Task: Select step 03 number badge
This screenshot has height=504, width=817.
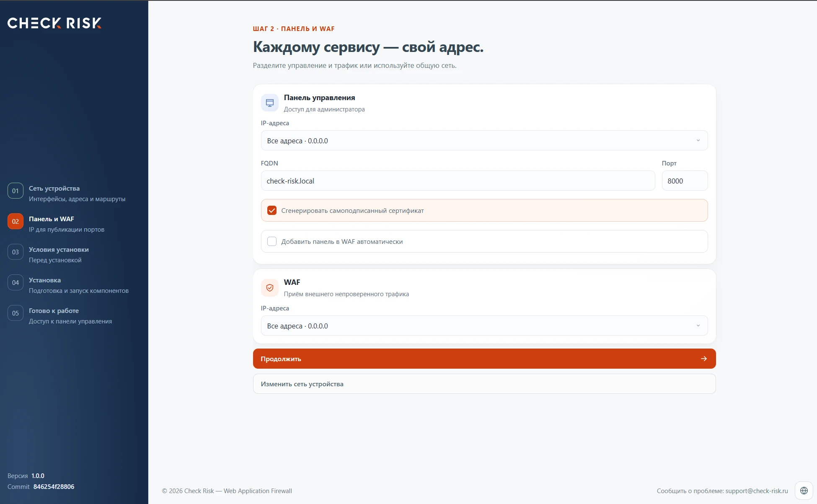Action: pos(16,252)
